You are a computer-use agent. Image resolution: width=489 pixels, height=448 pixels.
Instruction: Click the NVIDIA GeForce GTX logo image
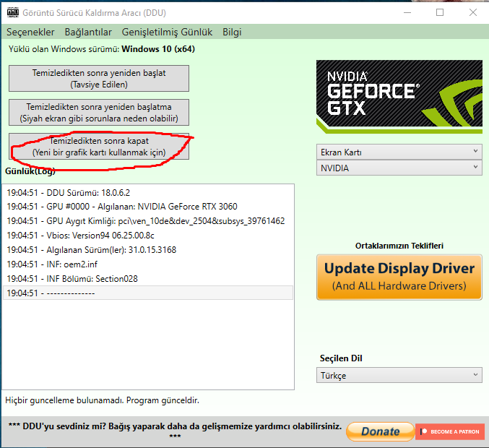pyautogui.click(x=399, y=97)
